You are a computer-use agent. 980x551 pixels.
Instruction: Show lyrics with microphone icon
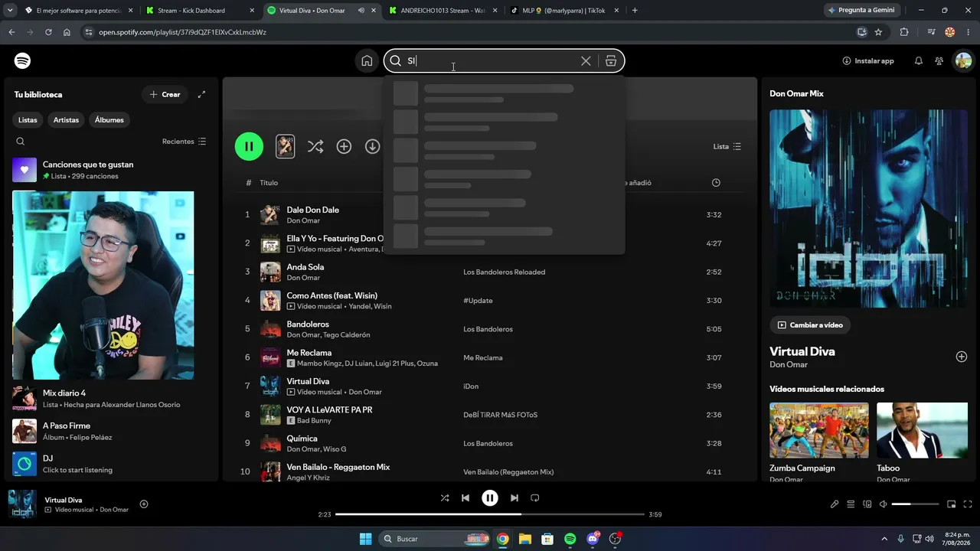[835, 504]
